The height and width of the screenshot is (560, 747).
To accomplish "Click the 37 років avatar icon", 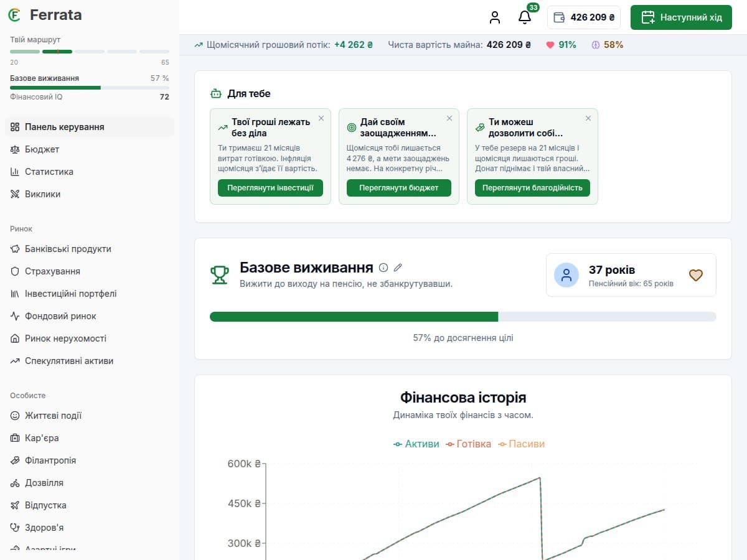I will point(566,275).
